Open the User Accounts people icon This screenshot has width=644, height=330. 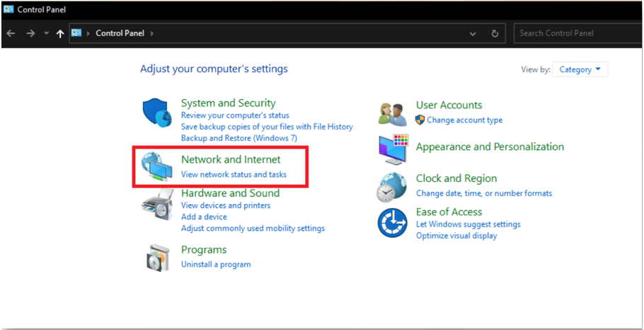pyautogui.click(x=392, y=114)
